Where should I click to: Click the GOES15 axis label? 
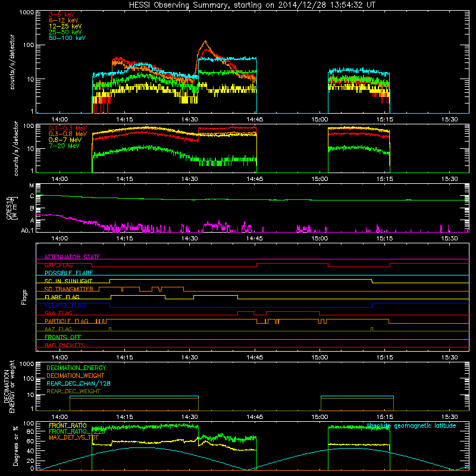coord(12,208)
